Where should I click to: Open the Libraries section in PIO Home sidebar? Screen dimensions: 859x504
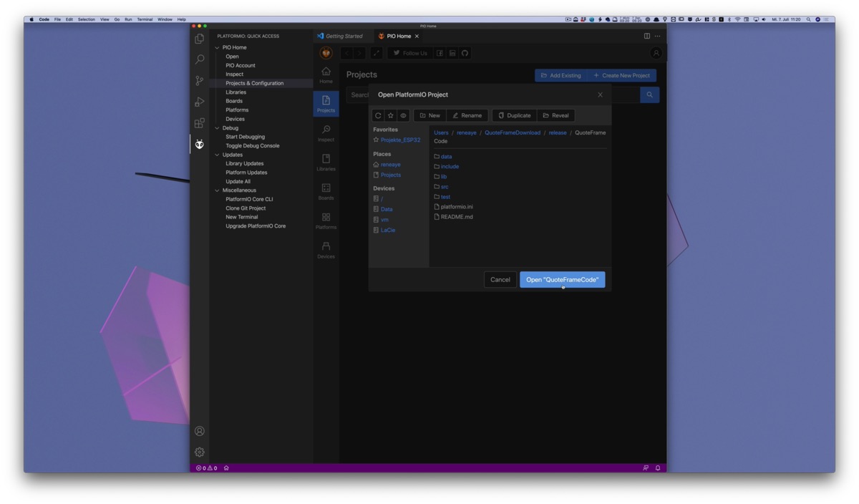click(326, 162)
